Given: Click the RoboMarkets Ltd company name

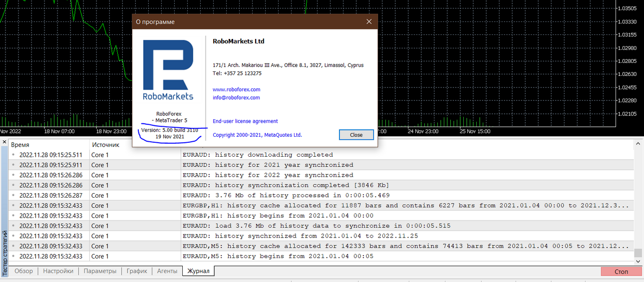Looking at the screenshot, I should click(238, 41).
